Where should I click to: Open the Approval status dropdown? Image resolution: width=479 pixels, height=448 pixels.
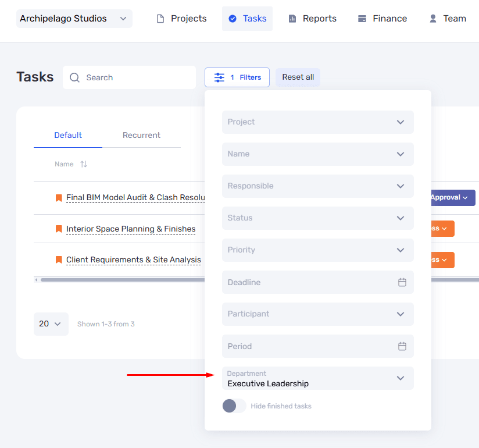(x=453, y=198)
